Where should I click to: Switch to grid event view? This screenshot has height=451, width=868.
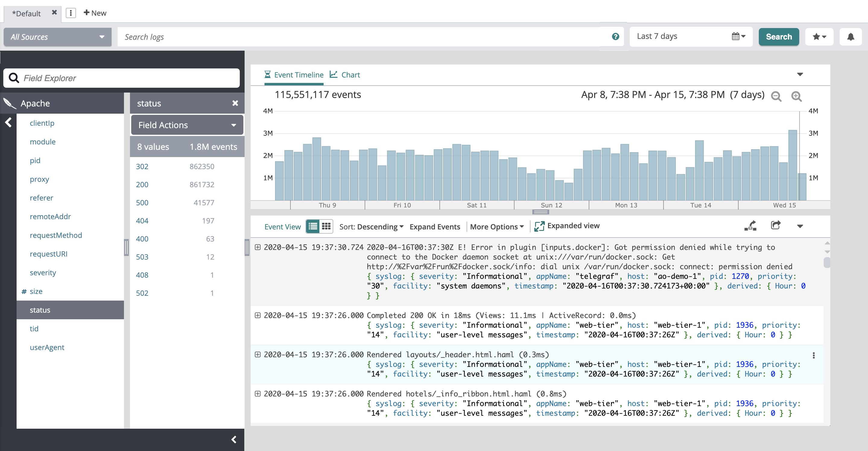tap(326, 226)
